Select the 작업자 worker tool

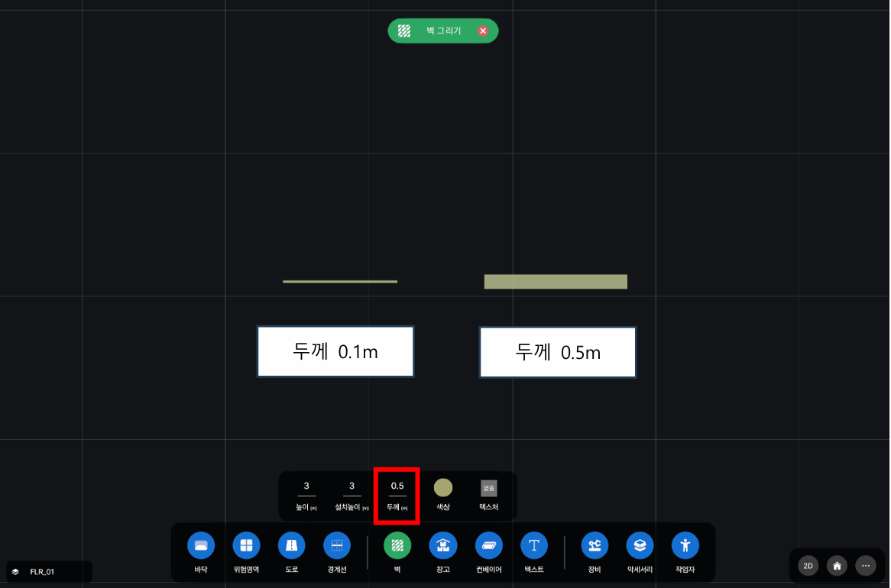tap(685, 545)
